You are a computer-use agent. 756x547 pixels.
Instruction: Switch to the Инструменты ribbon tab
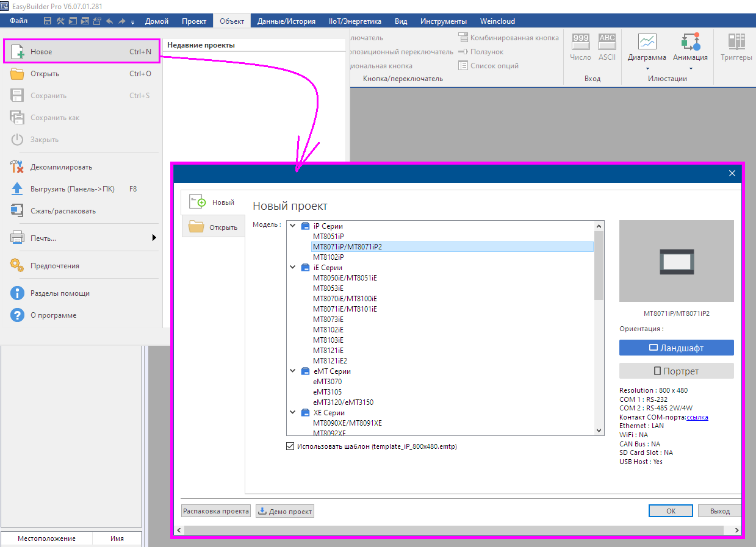[x=444, y=21]
